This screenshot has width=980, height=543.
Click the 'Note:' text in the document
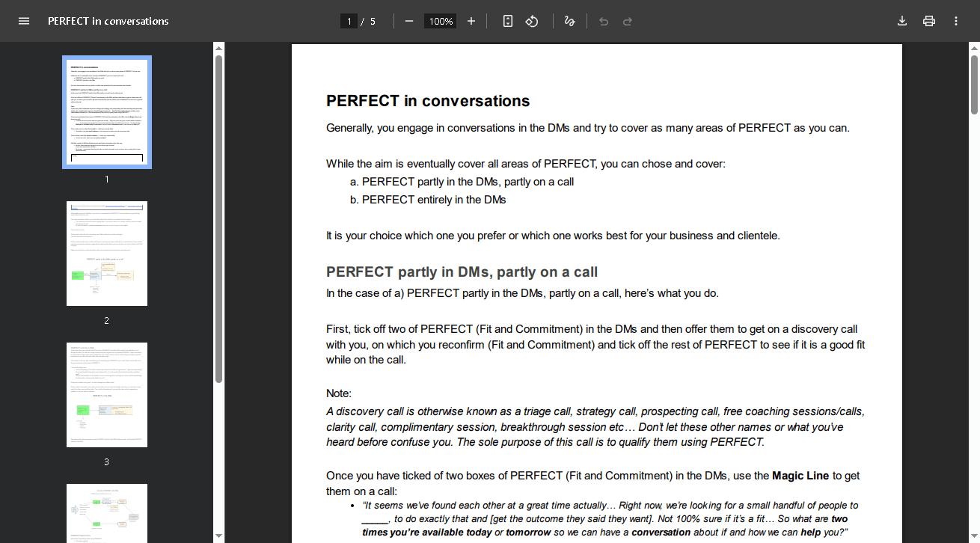point(339,393)
